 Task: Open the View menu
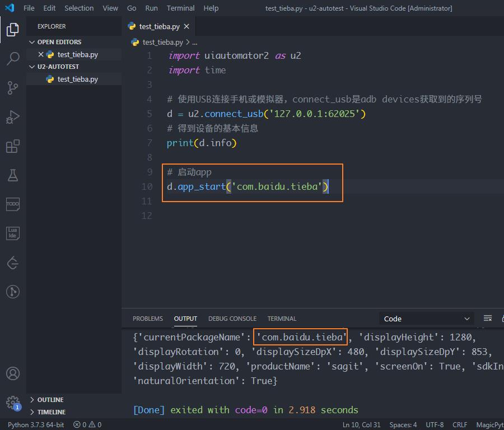pos(110,8)
